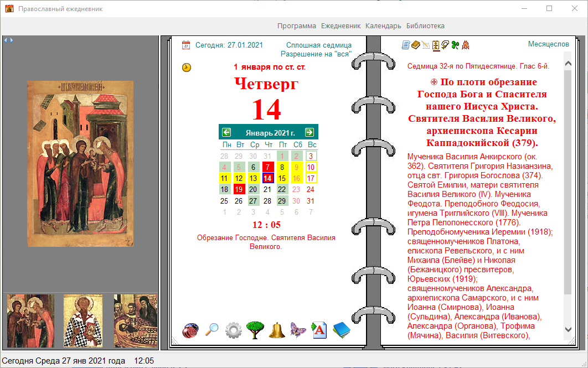Click the green tree icon
588x368 pixels.
255,330
